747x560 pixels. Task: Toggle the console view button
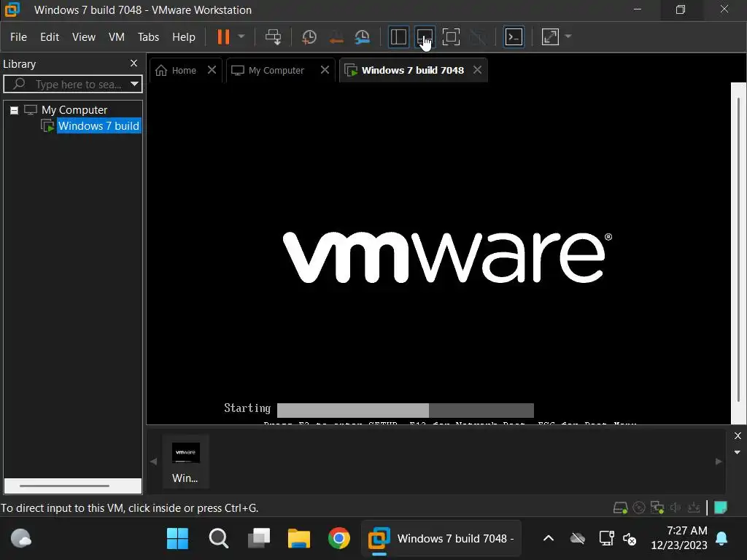[x=514, y=36]
